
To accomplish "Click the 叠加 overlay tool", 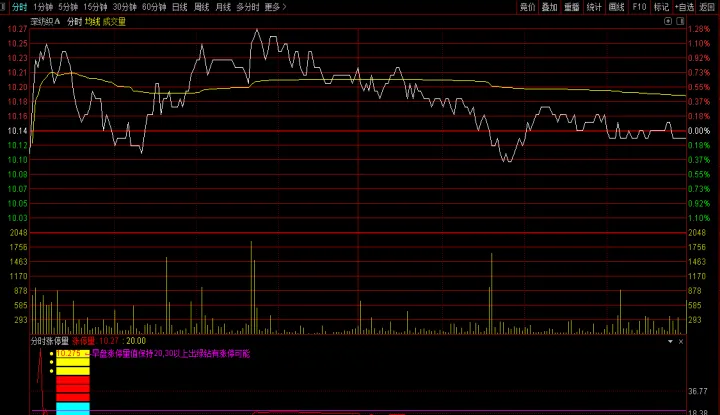I will click(550, 6).
